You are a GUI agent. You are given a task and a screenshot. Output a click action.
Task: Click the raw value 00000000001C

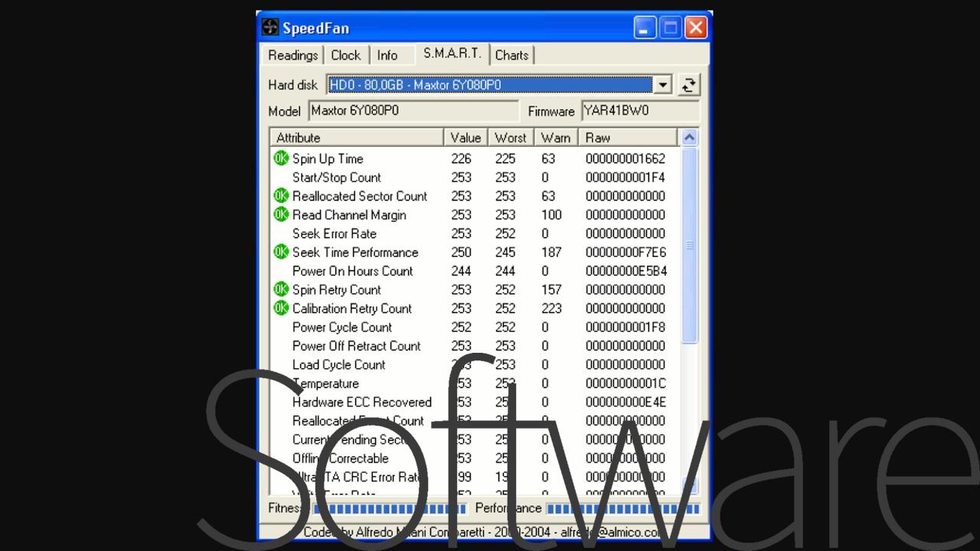coord(626,383)
